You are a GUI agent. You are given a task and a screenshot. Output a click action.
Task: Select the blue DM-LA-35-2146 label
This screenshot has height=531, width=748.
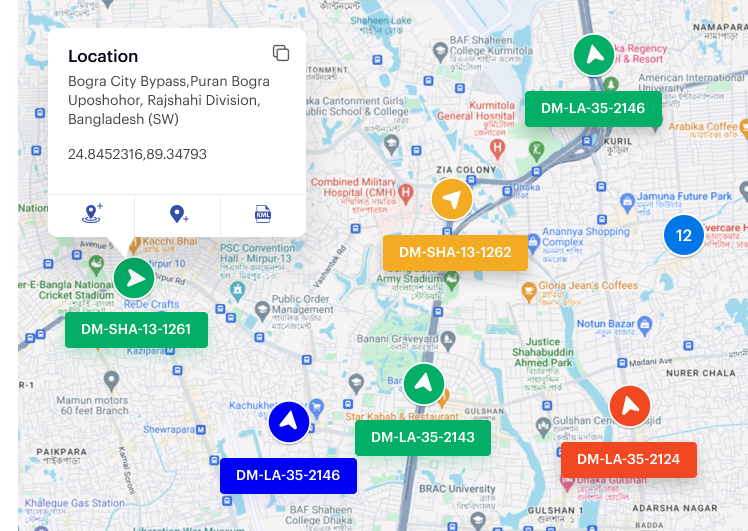[x=288, y=476]
